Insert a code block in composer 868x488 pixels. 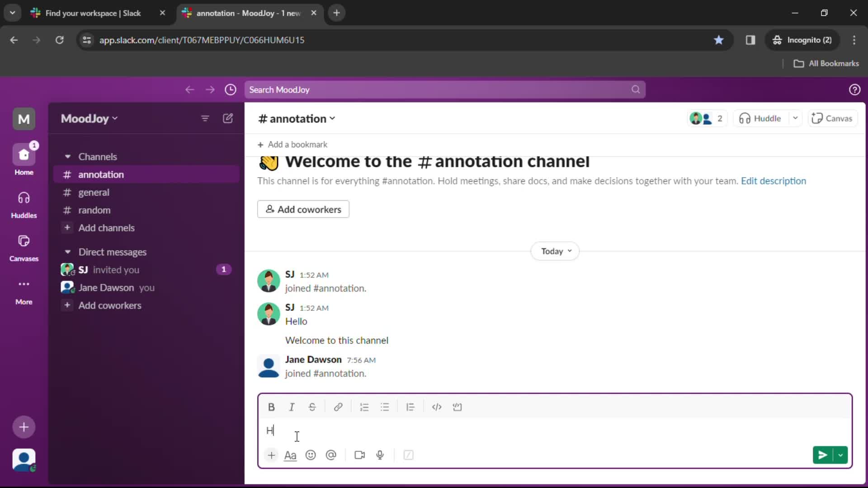tap(457, 407)
